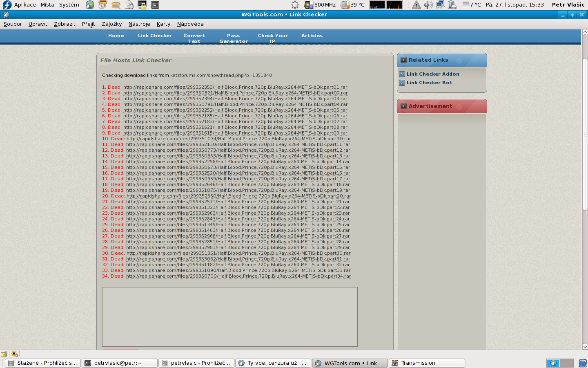Launch the terminal icon in top panel
This screenshot has width=588, height=368.
click(x=155, y=5)
